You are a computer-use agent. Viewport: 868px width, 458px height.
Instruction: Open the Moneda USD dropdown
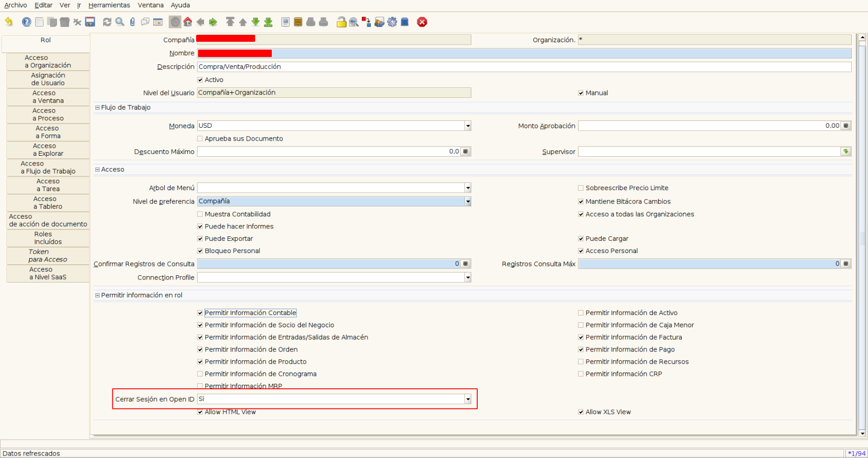[x=468, y=126]
